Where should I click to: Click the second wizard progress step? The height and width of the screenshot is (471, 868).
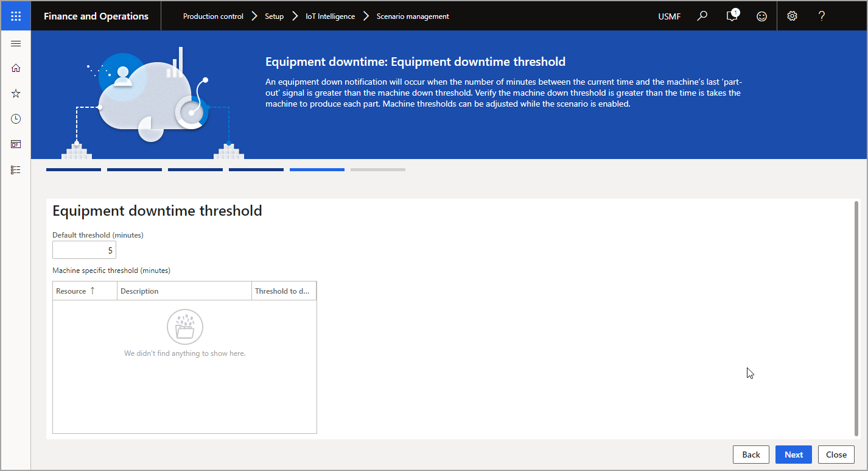[x=135, y=169]
